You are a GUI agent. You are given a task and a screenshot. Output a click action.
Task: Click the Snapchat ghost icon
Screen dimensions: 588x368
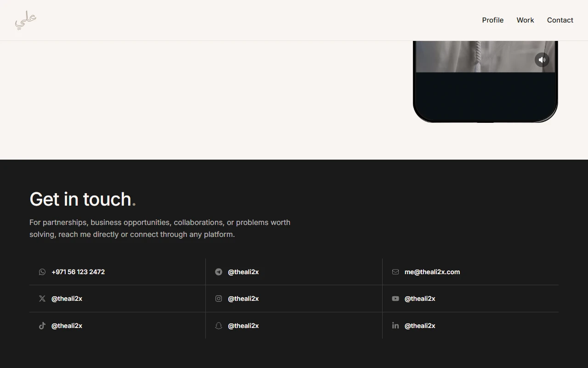pos(219,326)
